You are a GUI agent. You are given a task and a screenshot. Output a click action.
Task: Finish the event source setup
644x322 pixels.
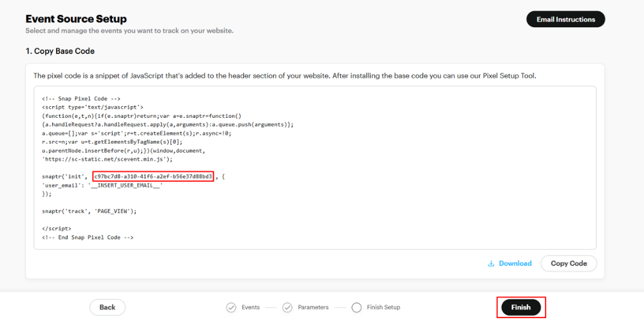tap(521, 307)
